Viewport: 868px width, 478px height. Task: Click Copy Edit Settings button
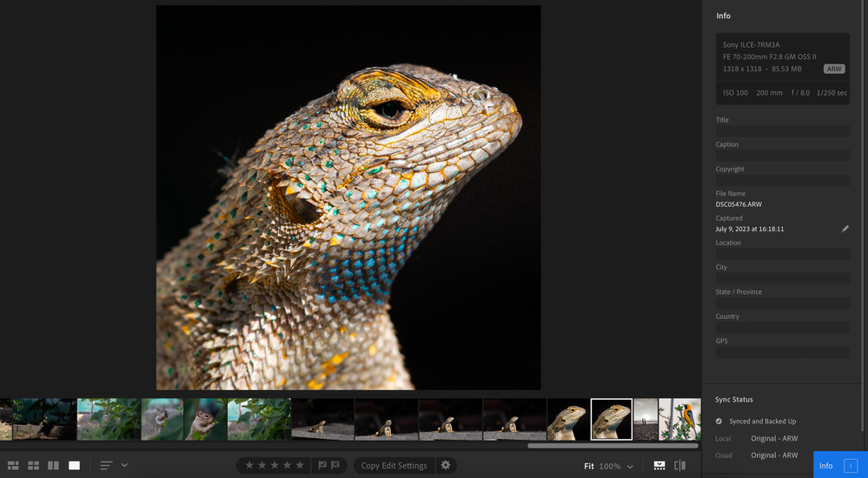pyautogui.click(x=394, y=465)
